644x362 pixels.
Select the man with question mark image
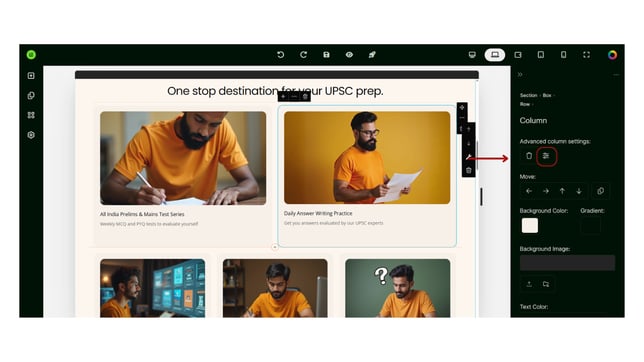click(x=398, y=288)
